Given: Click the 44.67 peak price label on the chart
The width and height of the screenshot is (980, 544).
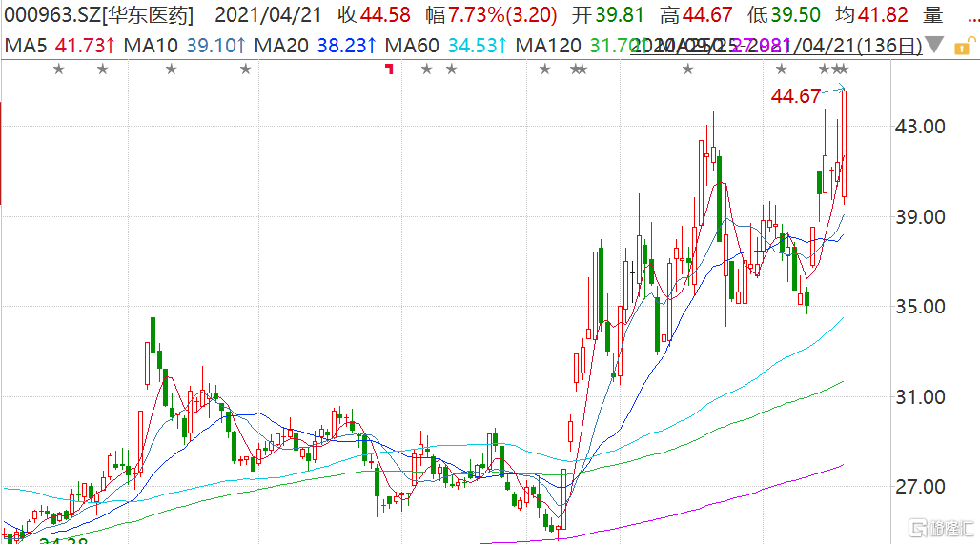Looking at the screenshot, I should [796, 96].
